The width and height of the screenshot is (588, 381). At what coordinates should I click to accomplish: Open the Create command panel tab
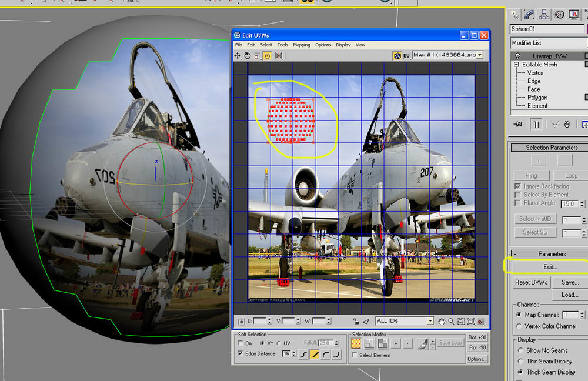pos(514,15)
